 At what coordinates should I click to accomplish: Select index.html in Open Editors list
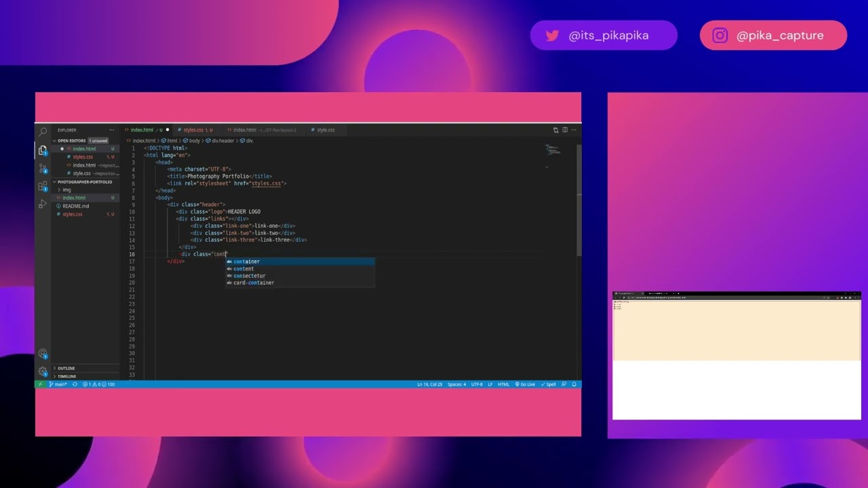coord(84,149)
